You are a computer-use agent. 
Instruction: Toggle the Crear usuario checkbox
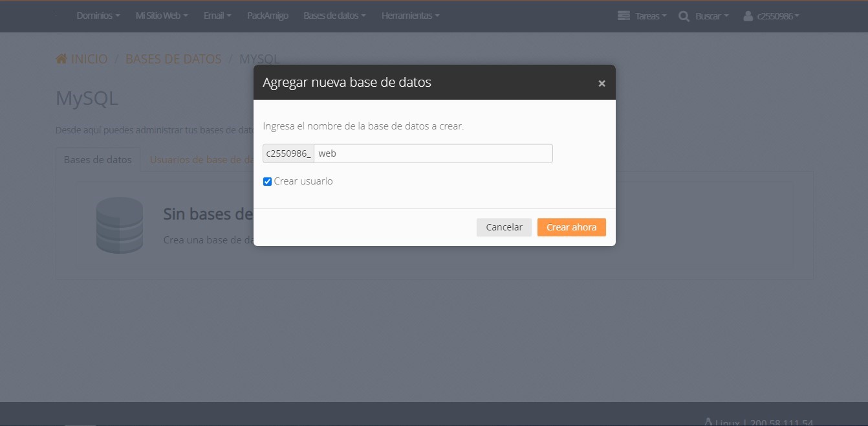(267, 182)
